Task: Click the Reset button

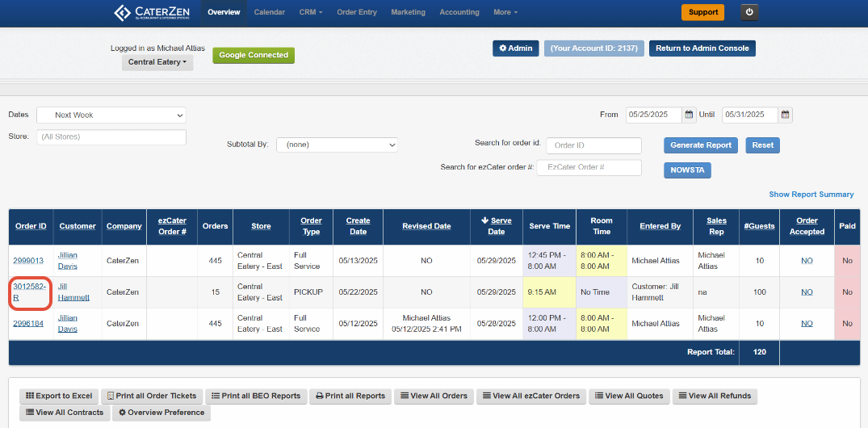Action: point(762,145)
